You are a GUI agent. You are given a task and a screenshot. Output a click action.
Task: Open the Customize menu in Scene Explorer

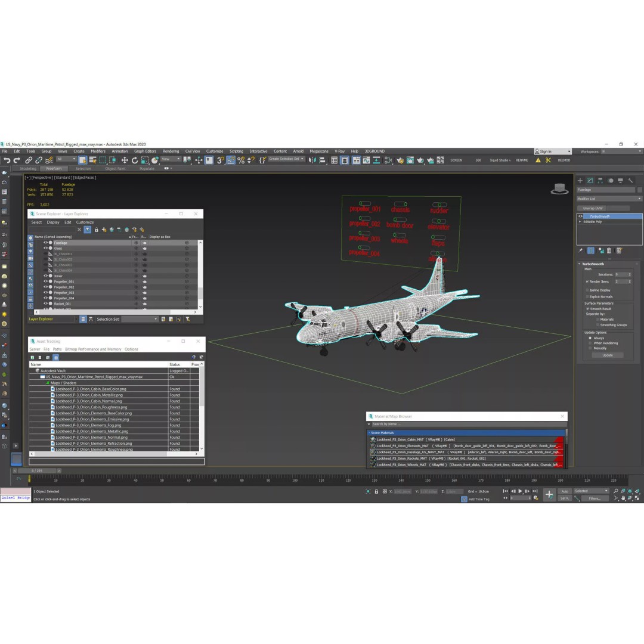[85, 222]
